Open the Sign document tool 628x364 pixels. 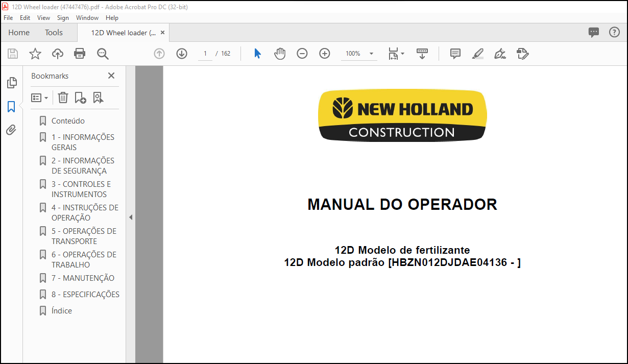click(500, 54)
